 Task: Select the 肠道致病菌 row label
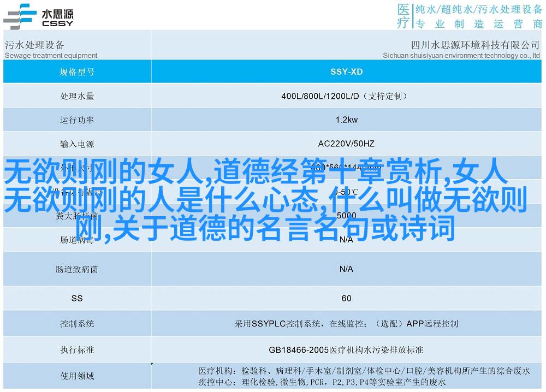coord(77,269)
